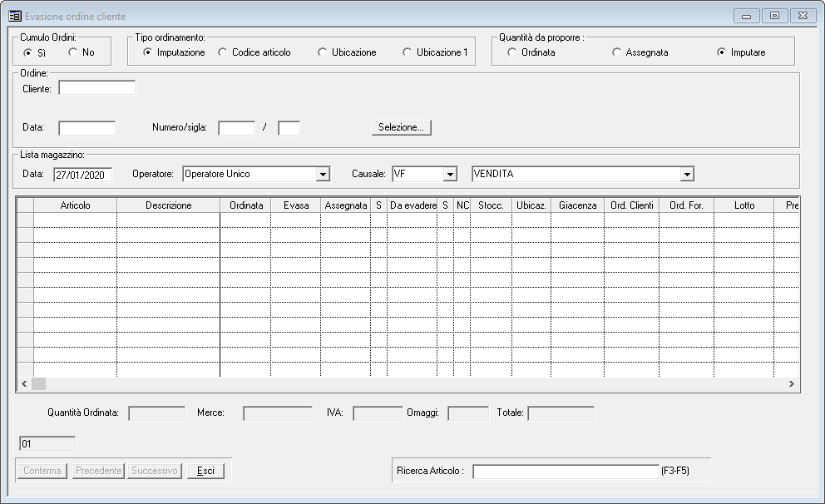This screenshot has height=504, width=825.
Task: Click the window icon in the title bar
Action: click(x=15, y=16)
